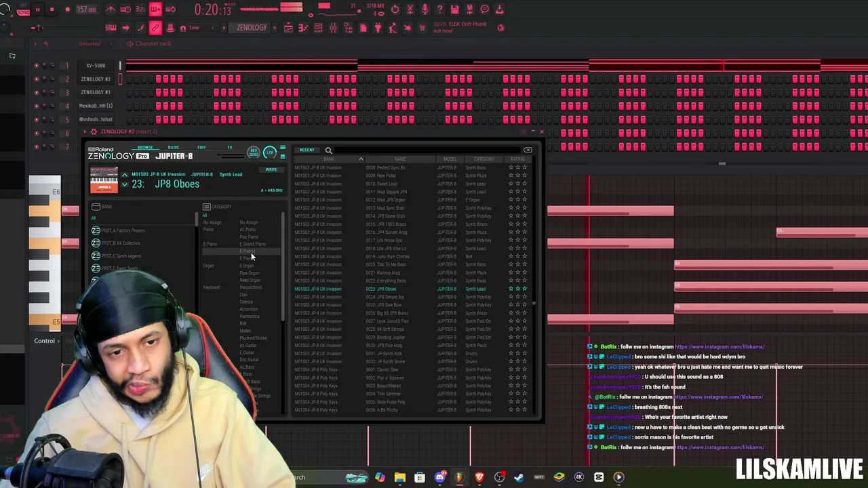Mute the ZENOLOGY #2 channel LED
This screenshot has height=488, width=868.
coord(37,79)
